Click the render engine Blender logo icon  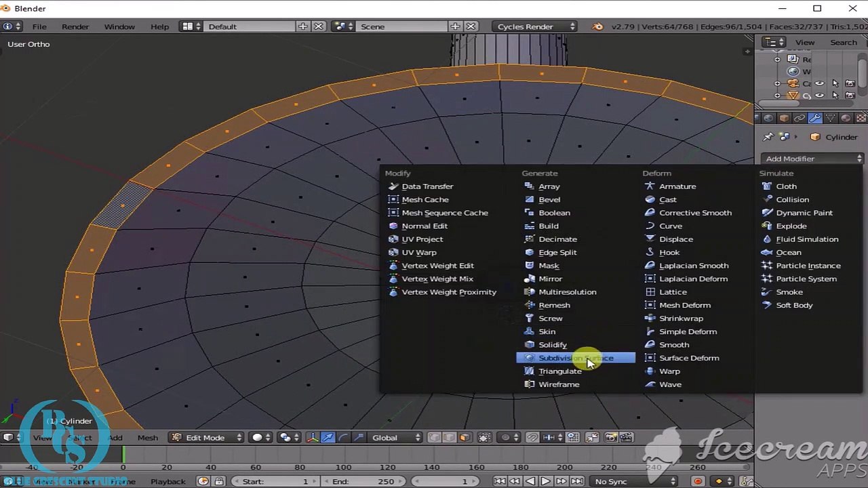click(x=597, y=26)
